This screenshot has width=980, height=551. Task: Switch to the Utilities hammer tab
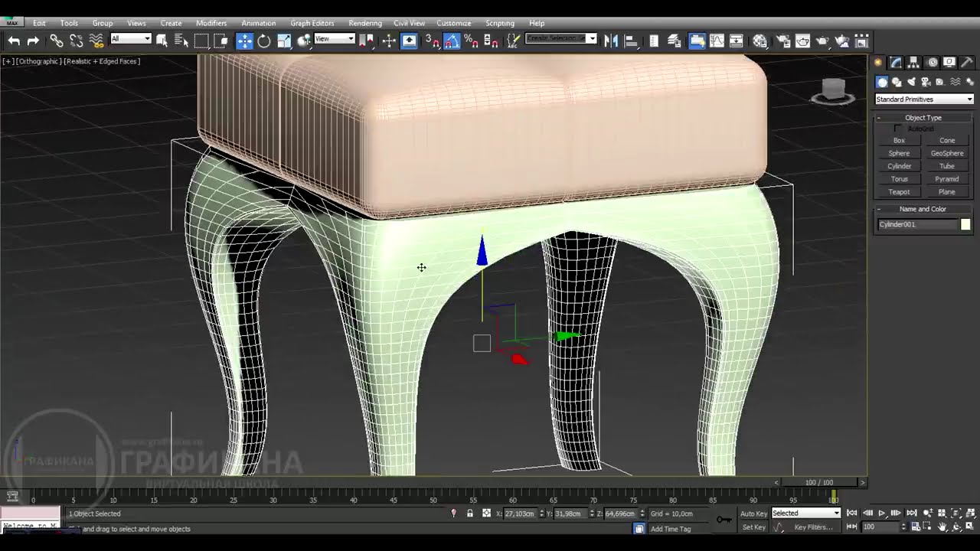click(x=967, y=63)
